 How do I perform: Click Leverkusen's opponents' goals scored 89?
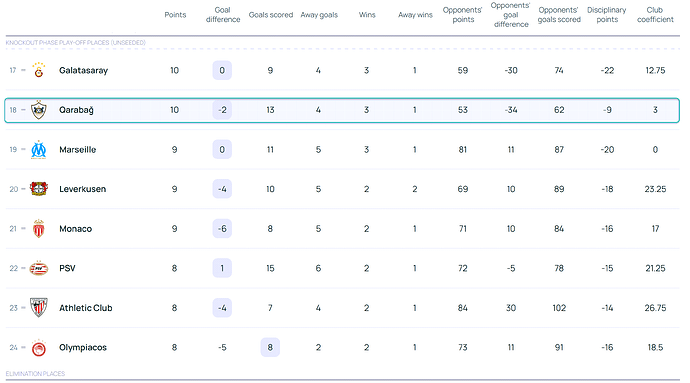coord(559,189)
